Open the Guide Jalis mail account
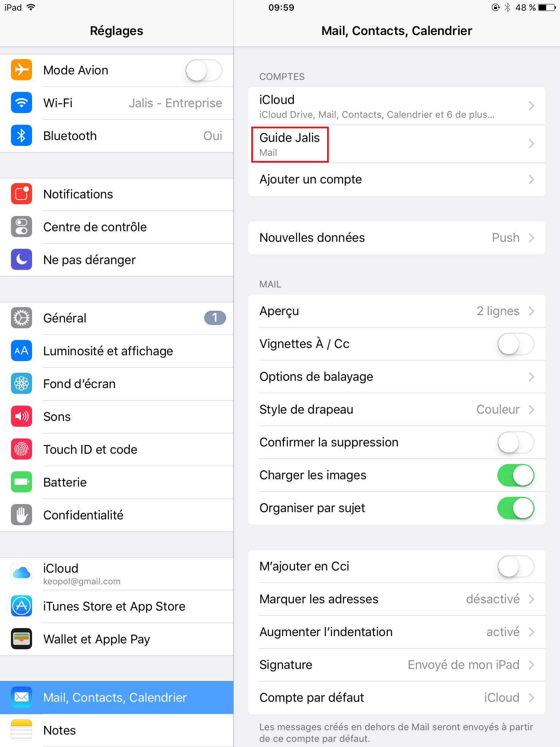560x747 pixels. [397, 144]
